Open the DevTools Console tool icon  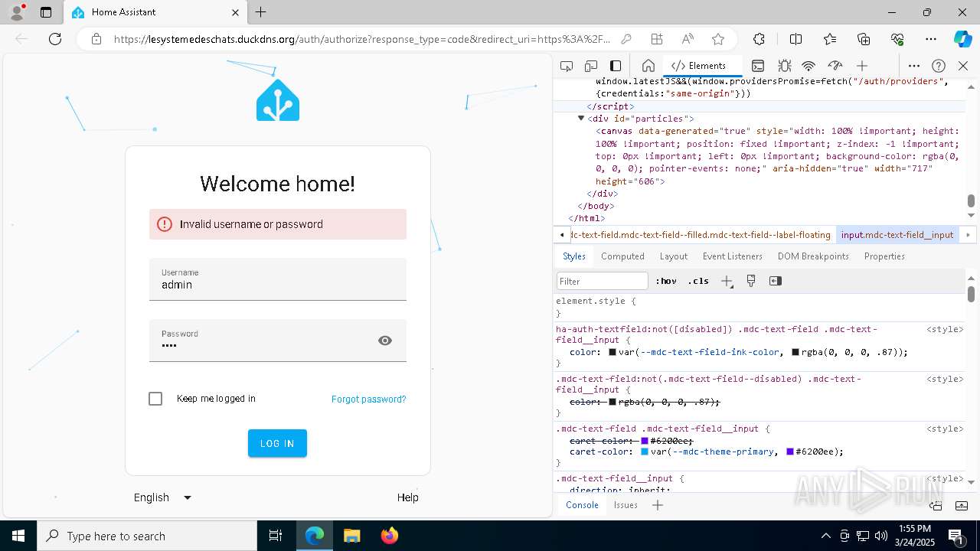[x=758, y=66]
